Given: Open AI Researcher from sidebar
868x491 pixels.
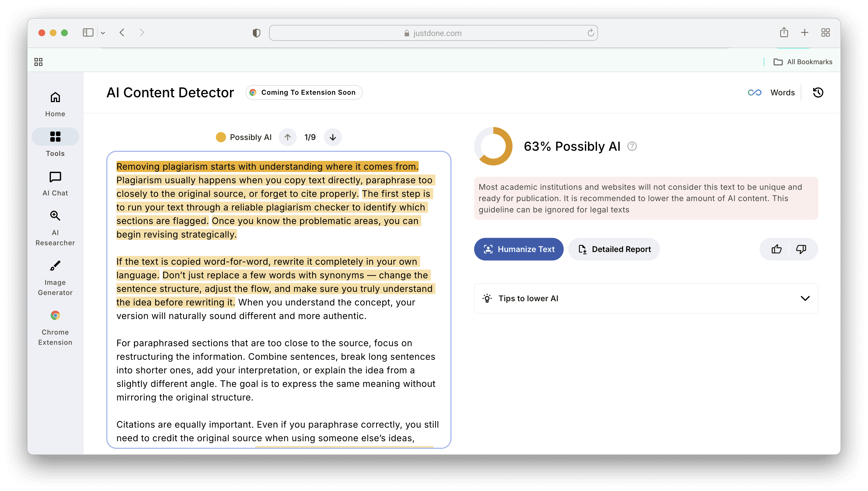Looking at the screenshot, I should 55,228.
